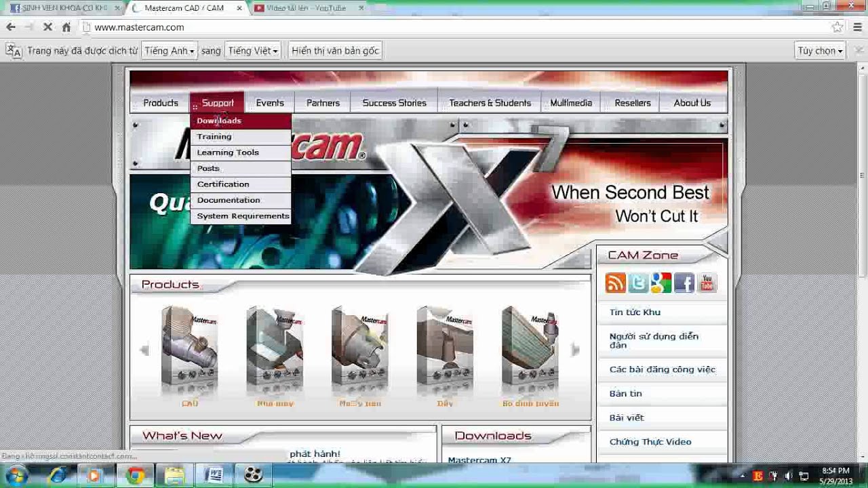Screen dimensions: 868x488
Task: Select Learning Tools in the Support submenu
Action: click(241, 152)
